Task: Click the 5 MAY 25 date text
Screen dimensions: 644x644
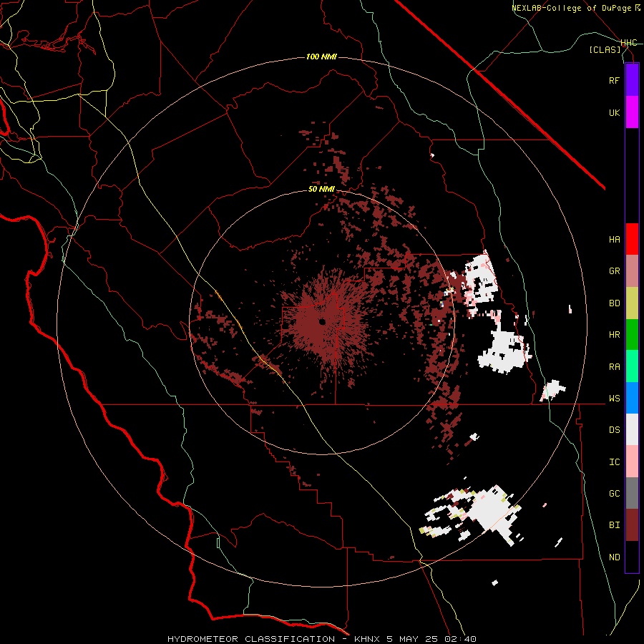Action: point(413,639)
